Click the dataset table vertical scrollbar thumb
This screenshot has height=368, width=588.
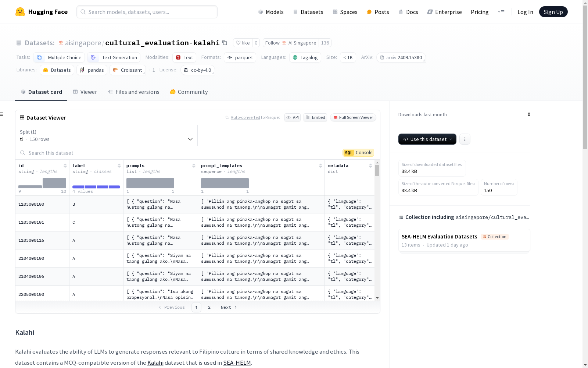pyautogui.click(x=377, y=171)
